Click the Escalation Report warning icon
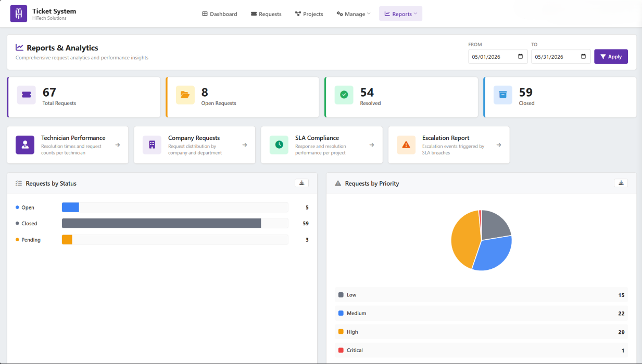Image resolution: width=642 pixels, height=364 pixels. [406, 145]
